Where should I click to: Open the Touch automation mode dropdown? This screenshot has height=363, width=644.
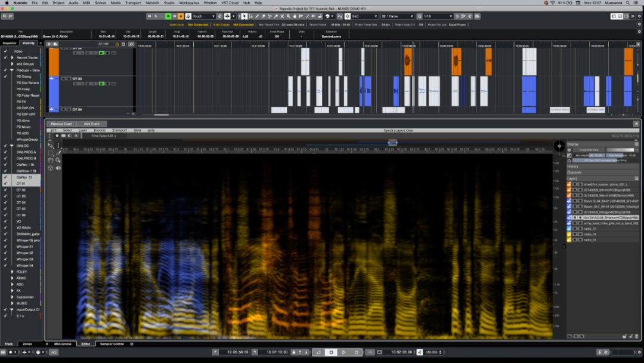point(205,16)
